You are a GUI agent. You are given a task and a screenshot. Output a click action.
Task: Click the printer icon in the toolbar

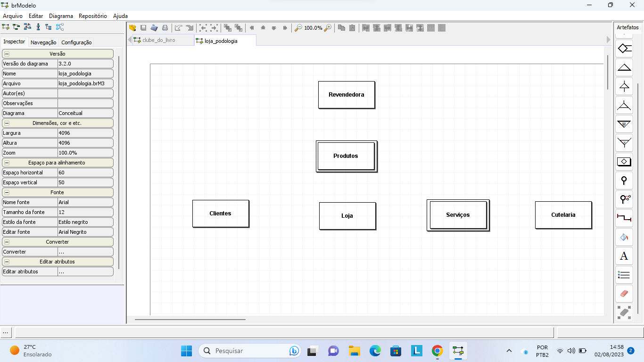point(165,28)
